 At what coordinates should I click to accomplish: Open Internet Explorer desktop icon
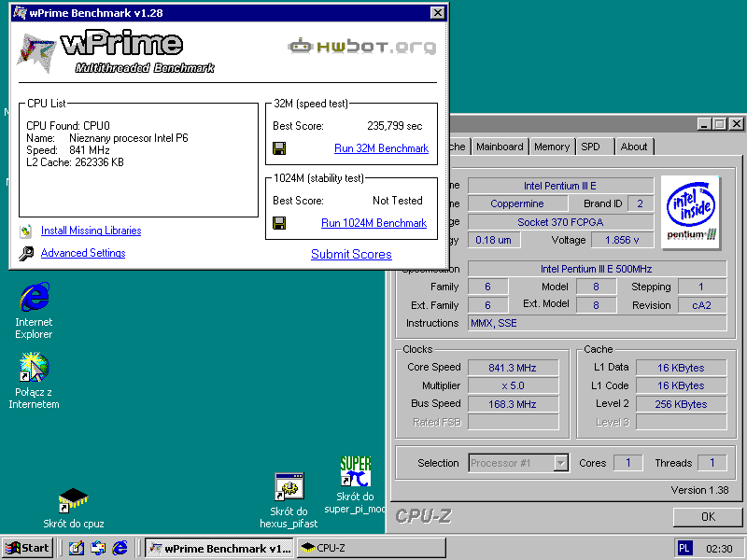(x=34, y=311)
